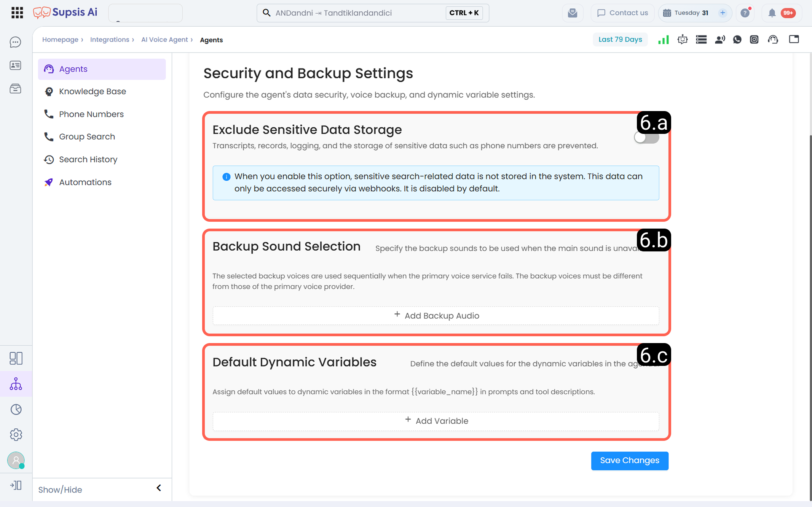Image resolution: width=812 pixels, height=507 pixels.
Task: Click the plus next to Tuesday 31
Action: (x=723, y=13)
